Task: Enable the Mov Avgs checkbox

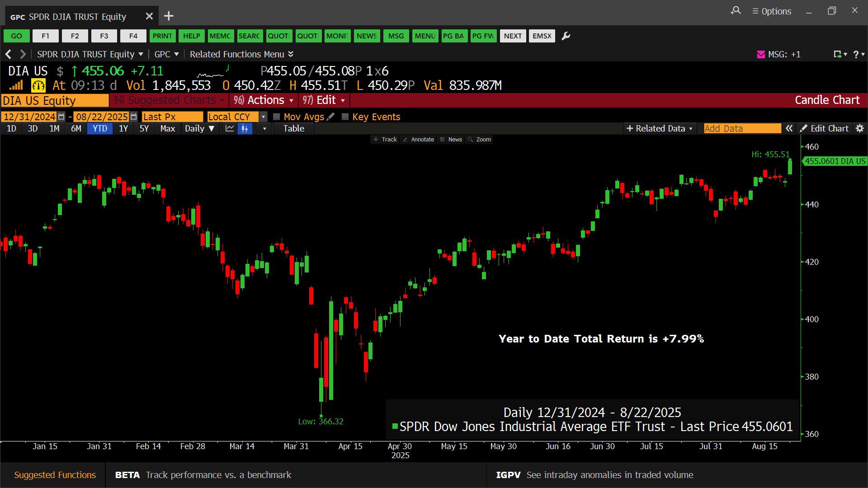Action: (277, 117)
